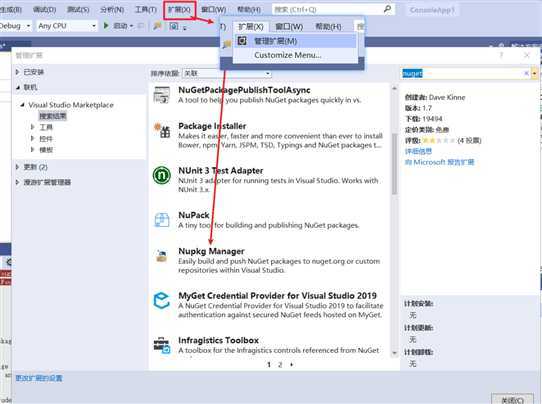Viewport: 542px width, 404px height.
Task: Select the Nupkg Manager title
Action: click(211, 251)
